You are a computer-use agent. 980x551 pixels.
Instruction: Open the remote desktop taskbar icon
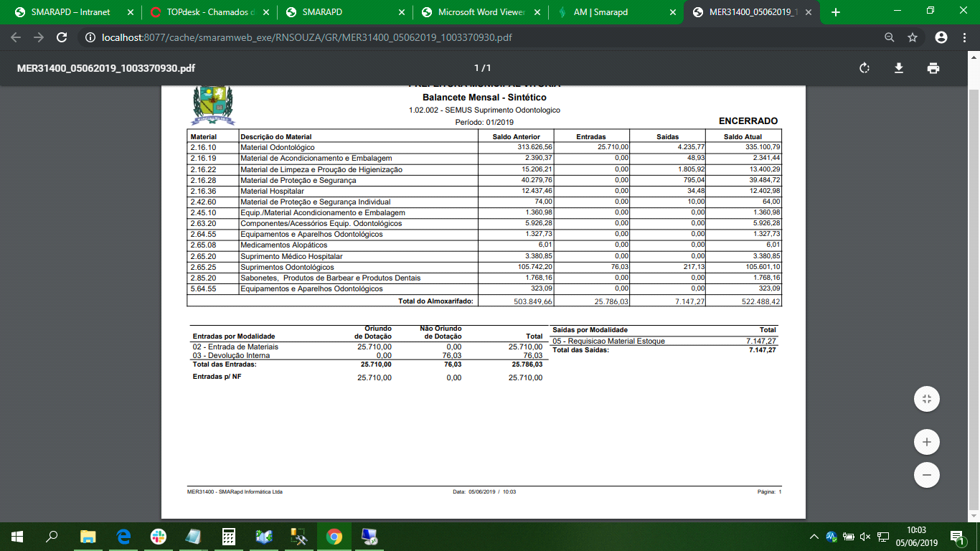point(369,536)
